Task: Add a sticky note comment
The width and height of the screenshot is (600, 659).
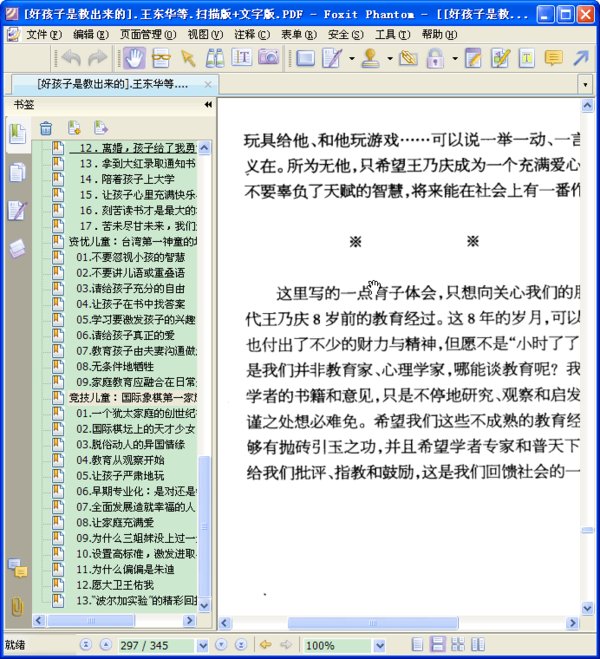Action: [553, 58]
